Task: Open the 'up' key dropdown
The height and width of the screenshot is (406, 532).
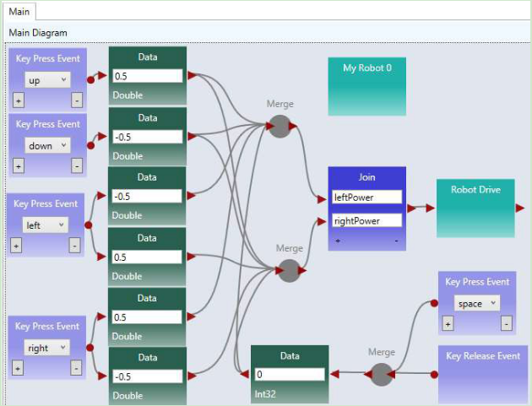Action: 47,80
